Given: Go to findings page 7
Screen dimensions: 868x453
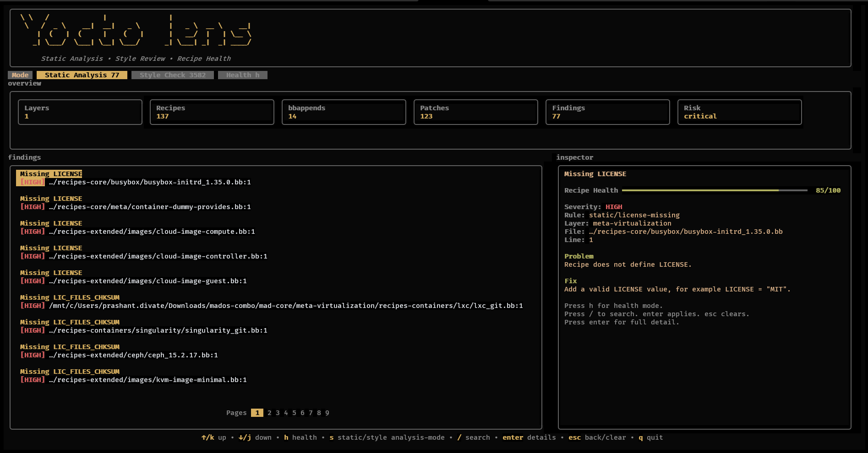Looking at the screenshot, I should pyautogui.click(x=311, y=413).
